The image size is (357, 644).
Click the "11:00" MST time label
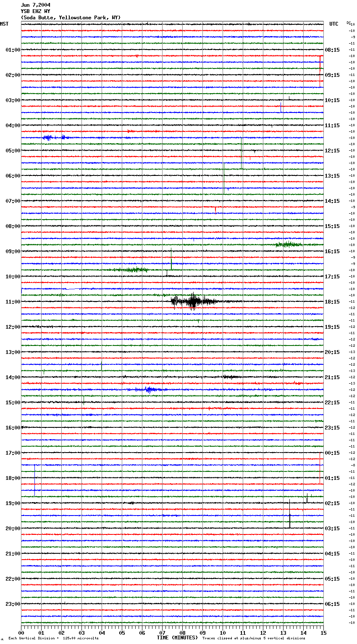(x=13, y=302)
